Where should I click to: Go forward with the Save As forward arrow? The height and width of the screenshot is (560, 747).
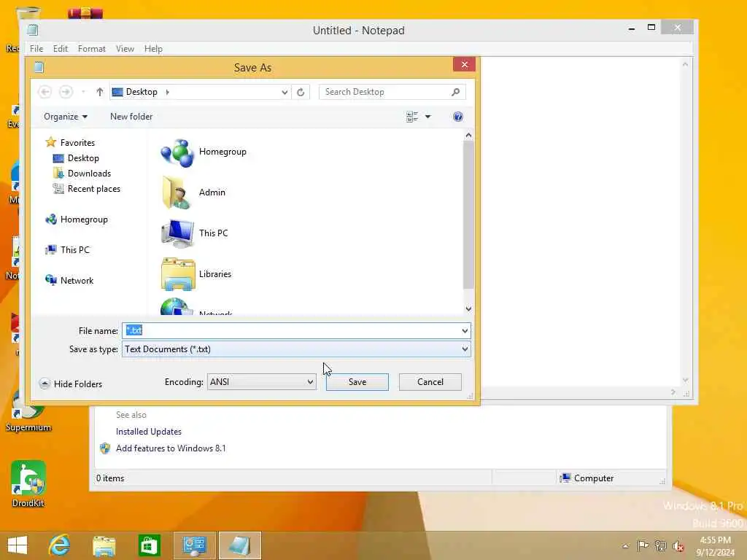click(x=66, y=92)
